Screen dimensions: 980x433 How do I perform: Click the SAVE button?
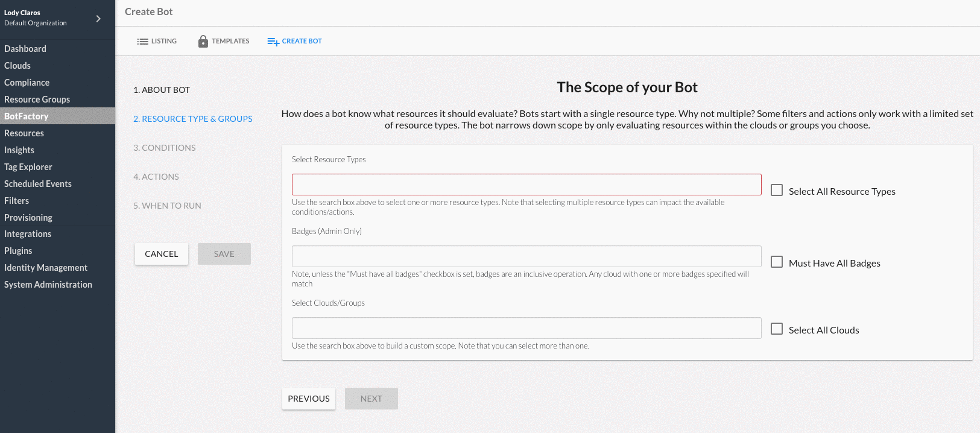(224, 254)
